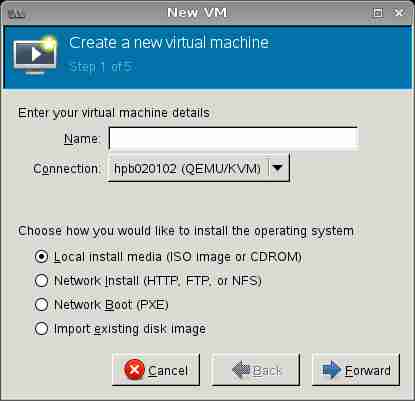Select Network Boot (PXE) option
This screenshot has width=415, height=401.
pyautogui.click(x=41, y=305)
